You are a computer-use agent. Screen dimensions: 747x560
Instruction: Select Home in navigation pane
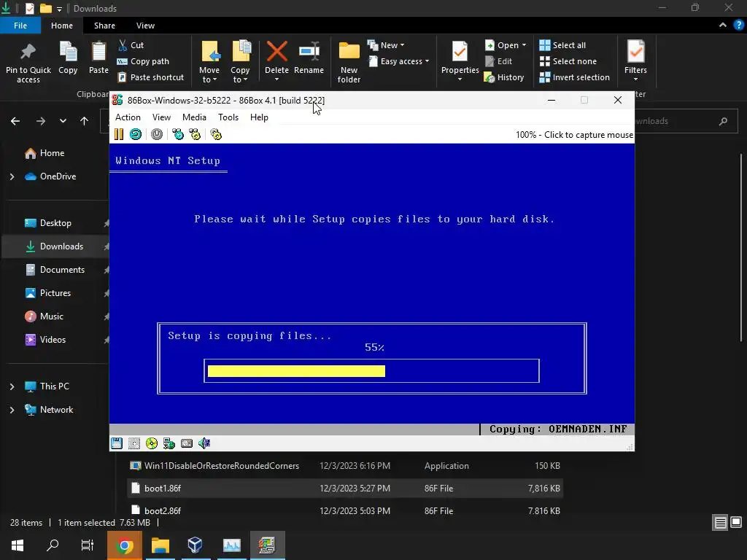pos(44,153)
